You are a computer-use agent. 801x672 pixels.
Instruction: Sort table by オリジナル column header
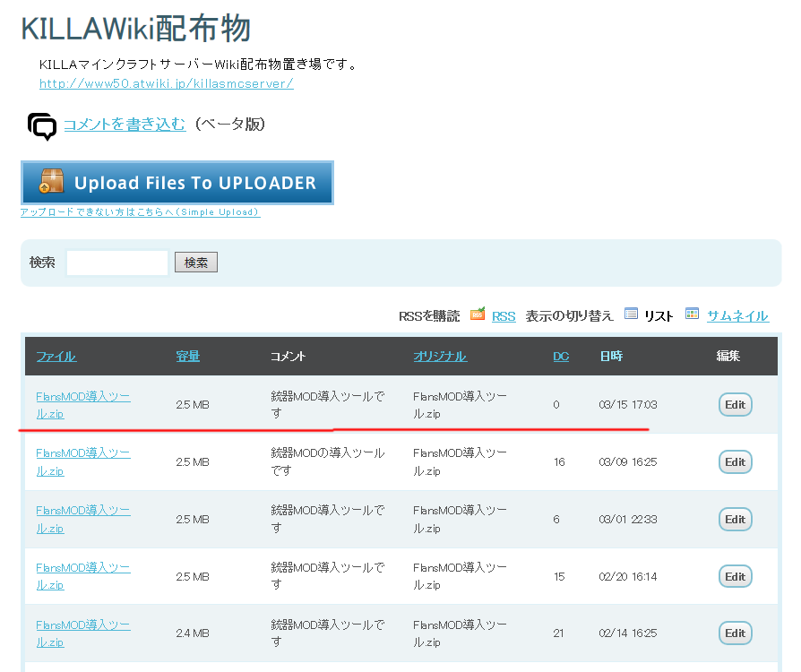pyautogui.click(x=439, y=357)
